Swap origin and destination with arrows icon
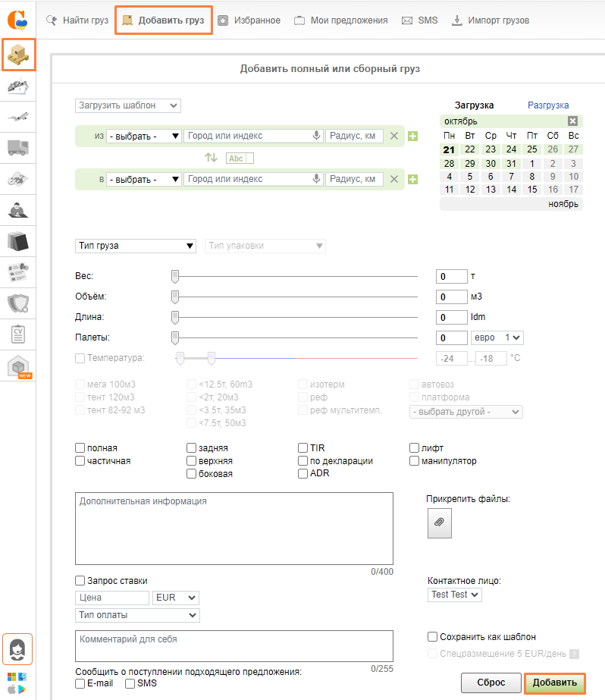 211,158
